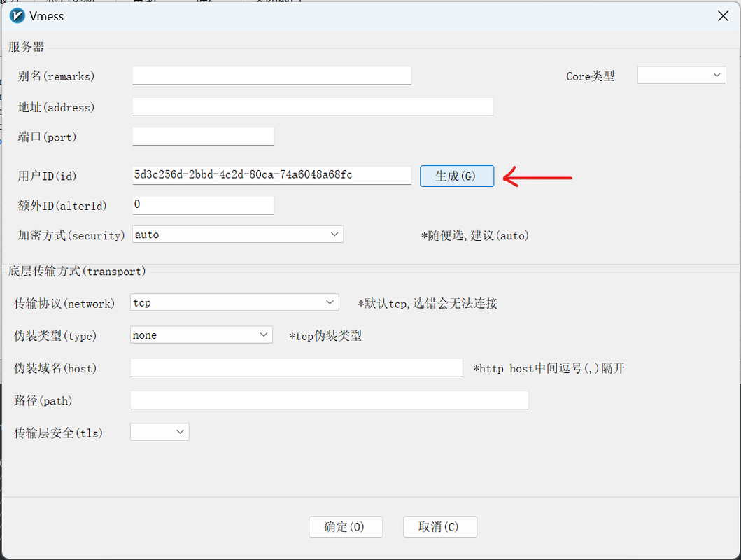Open the 伪装类型(type) none dropdown
The width and height of the screenshot is (741, 560).
click(x=202, y=335)
